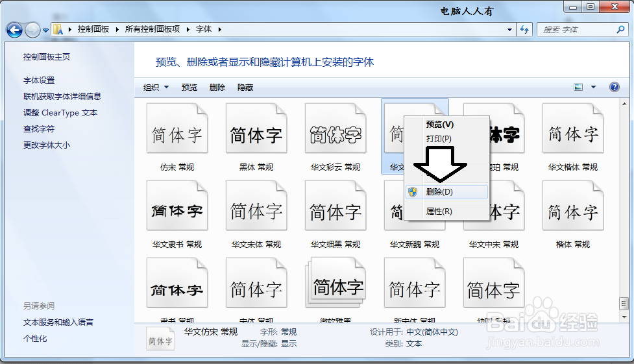The image size is (634, 364).
Task: Select the 华文彩云 常规 font icon
Action: pyautogui.click(x=335, y=128)
